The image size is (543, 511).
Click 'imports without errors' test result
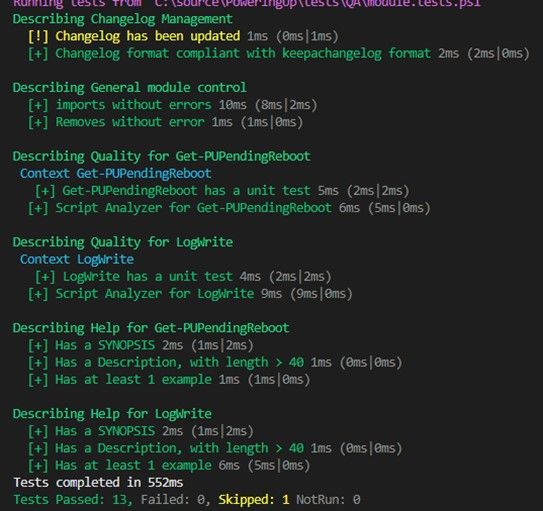[172, 105]
